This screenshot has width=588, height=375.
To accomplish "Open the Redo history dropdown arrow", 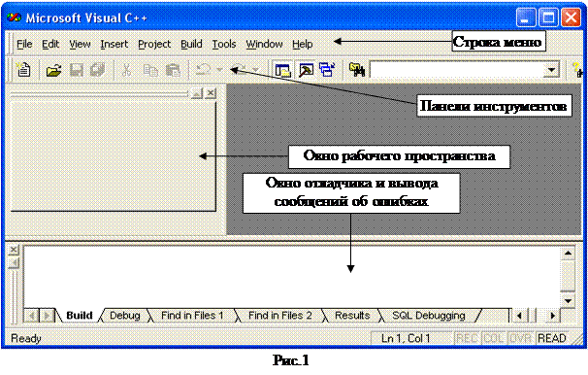I will pos(256,70).
